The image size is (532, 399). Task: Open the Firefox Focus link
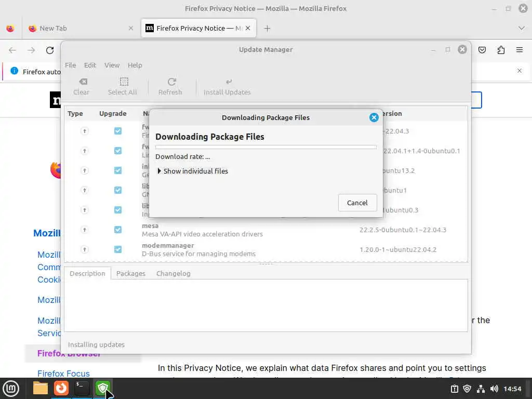click(x=63, y=374)
